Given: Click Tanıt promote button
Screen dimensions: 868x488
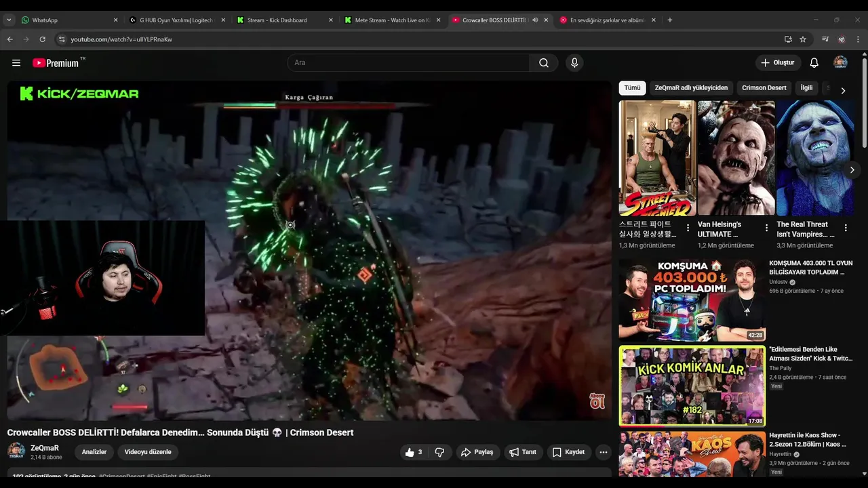Looking at the screenshot, I should [x=524, y=452].
